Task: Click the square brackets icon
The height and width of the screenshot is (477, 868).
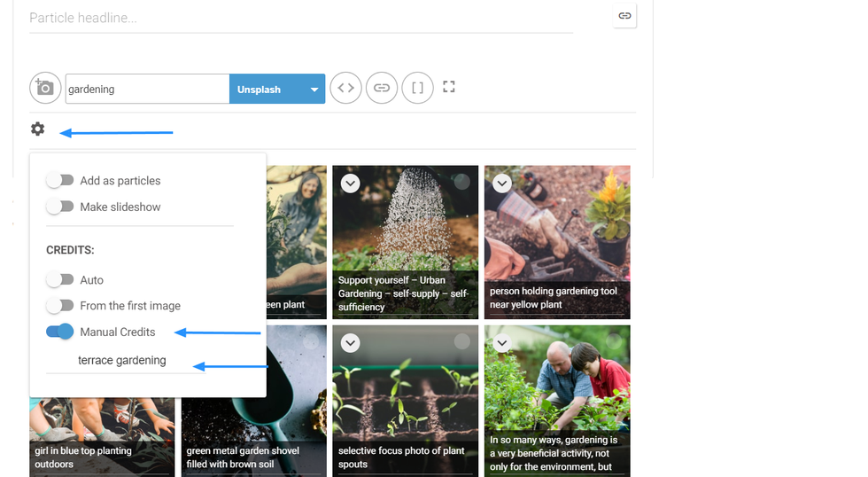Action: coord(417,89)
